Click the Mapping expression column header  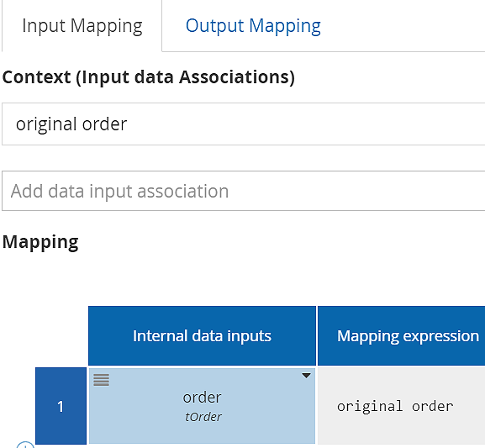click(402, 335)
